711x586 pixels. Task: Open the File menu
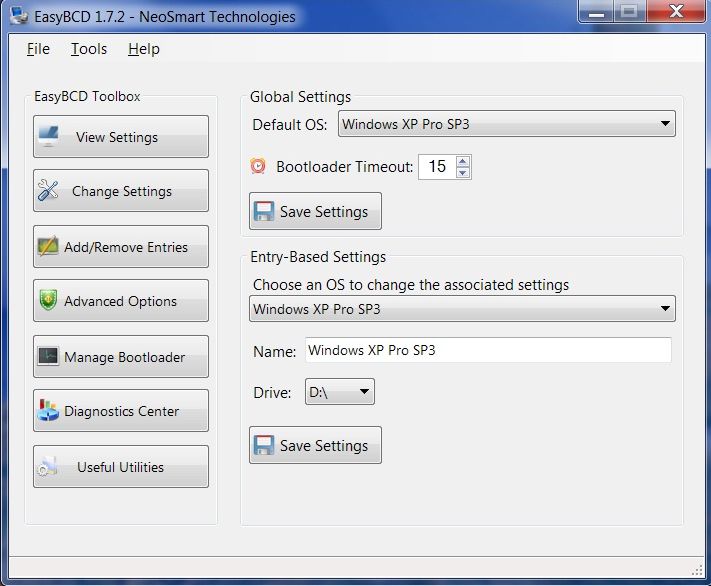click(x=38, y=49)
